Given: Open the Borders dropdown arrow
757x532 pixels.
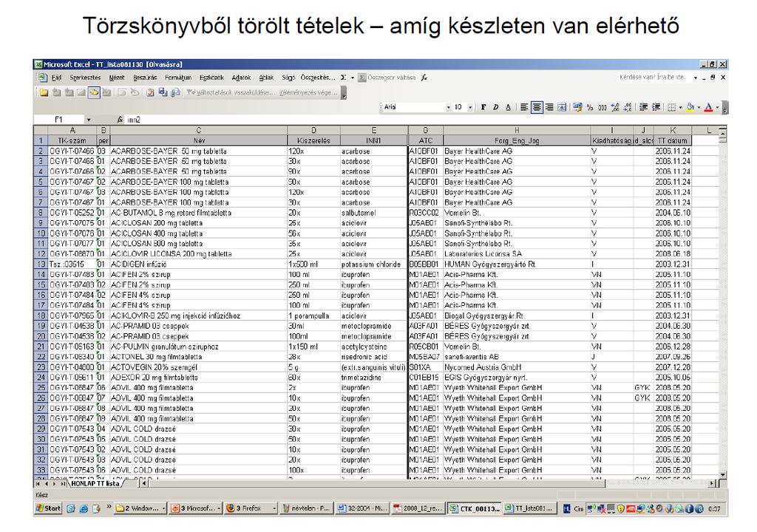Looking at the screenshot, I should [680, 108].
